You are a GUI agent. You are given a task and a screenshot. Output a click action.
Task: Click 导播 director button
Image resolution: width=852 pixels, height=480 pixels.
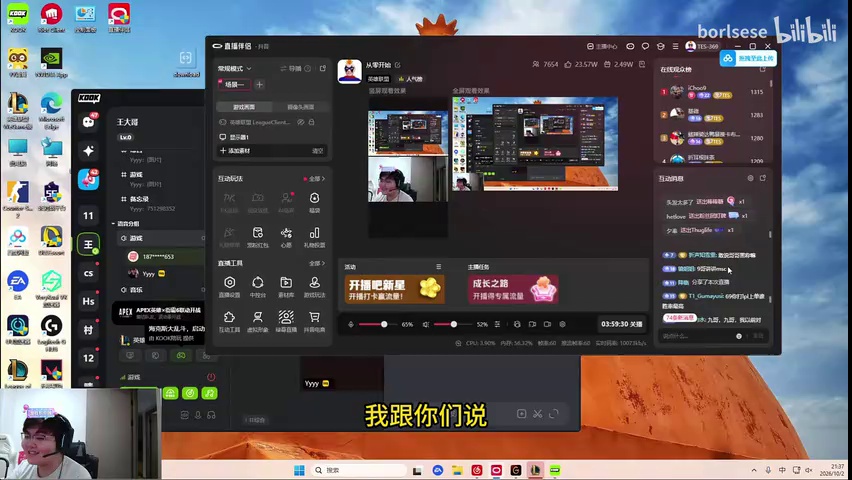[x=291, y=68]
